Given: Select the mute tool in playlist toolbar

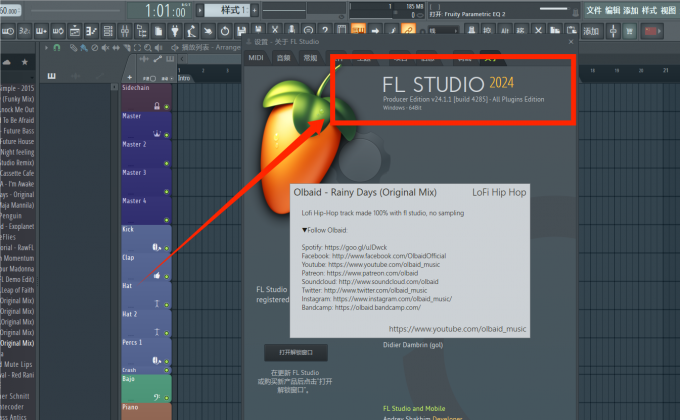Looking at the screenshot, I should [x=105, y=48].
